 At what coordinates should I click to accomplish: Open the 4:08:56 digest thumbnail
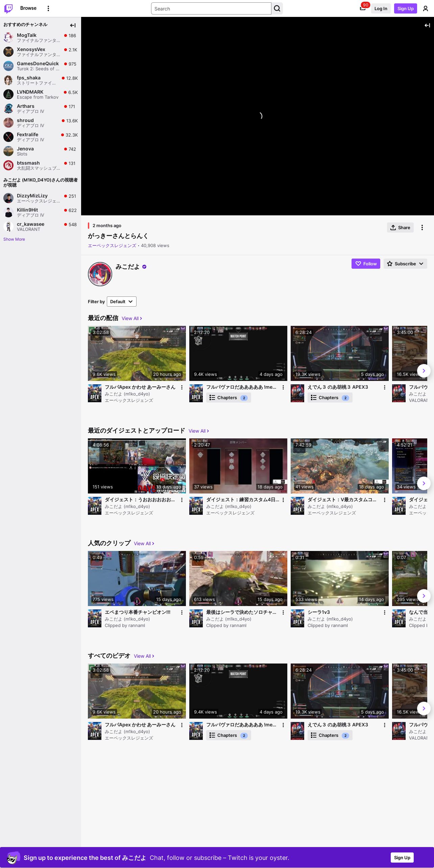pyautogui.click(x=137, y=466)
